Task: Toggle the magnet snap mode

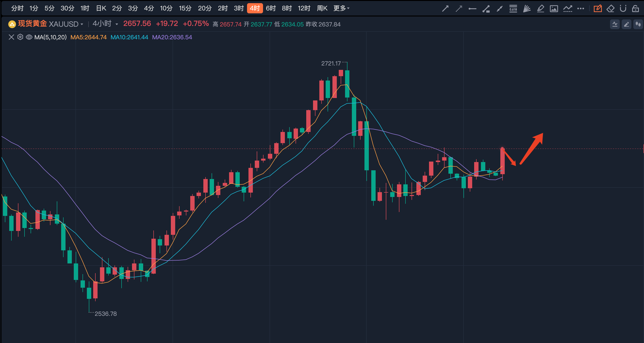Action: click(x=623, y=9)
